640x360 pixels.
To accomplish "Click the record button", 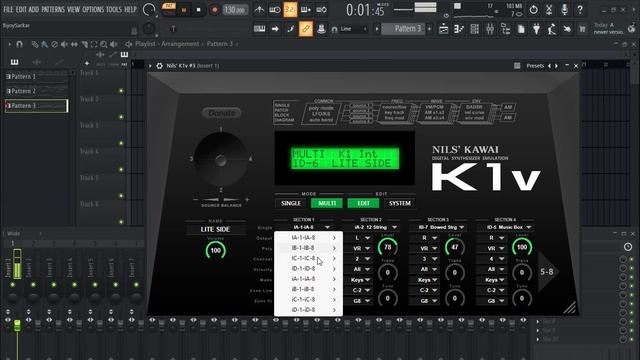I will coord(215,10).
